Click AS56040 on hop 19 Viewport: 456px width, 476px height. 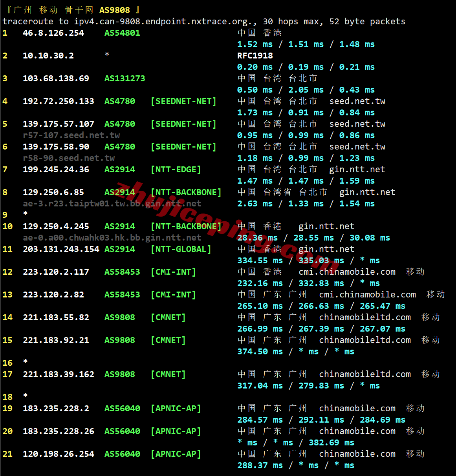pos(122,409)
